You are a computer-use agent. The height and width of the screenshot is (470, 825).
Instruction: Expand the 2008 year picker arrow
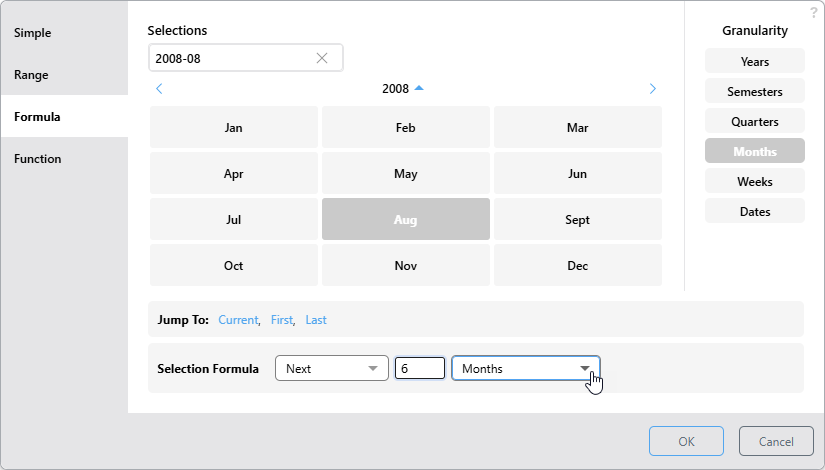[419, 88]
